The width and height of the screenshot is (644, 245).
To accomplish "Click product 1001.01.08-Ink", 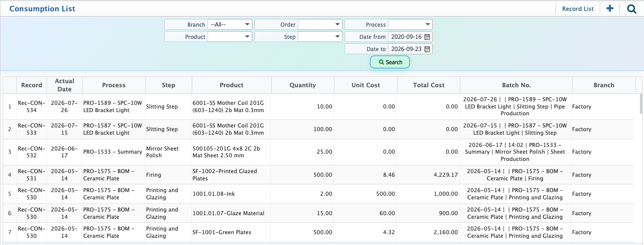I will [x=213, y=194].
